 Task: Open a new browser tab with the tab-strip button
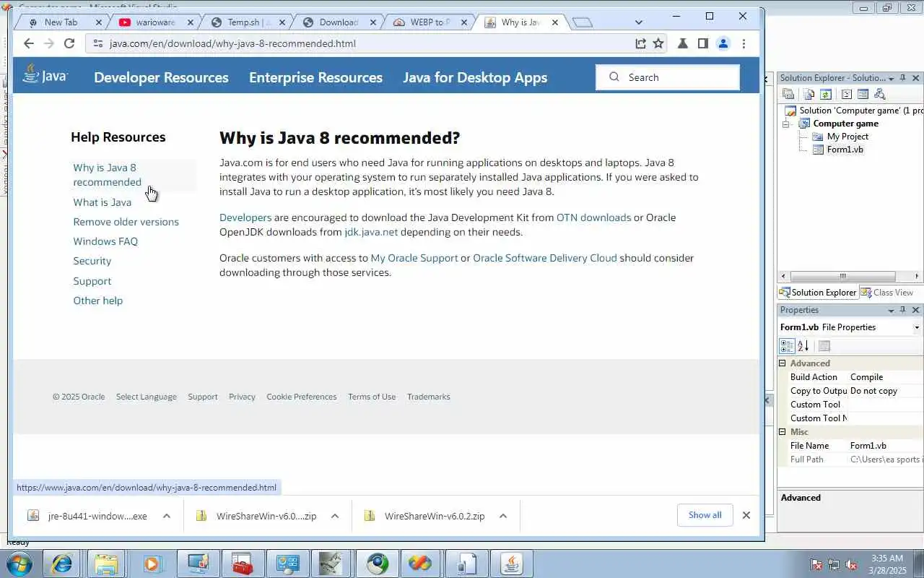[x=583, y=22]
